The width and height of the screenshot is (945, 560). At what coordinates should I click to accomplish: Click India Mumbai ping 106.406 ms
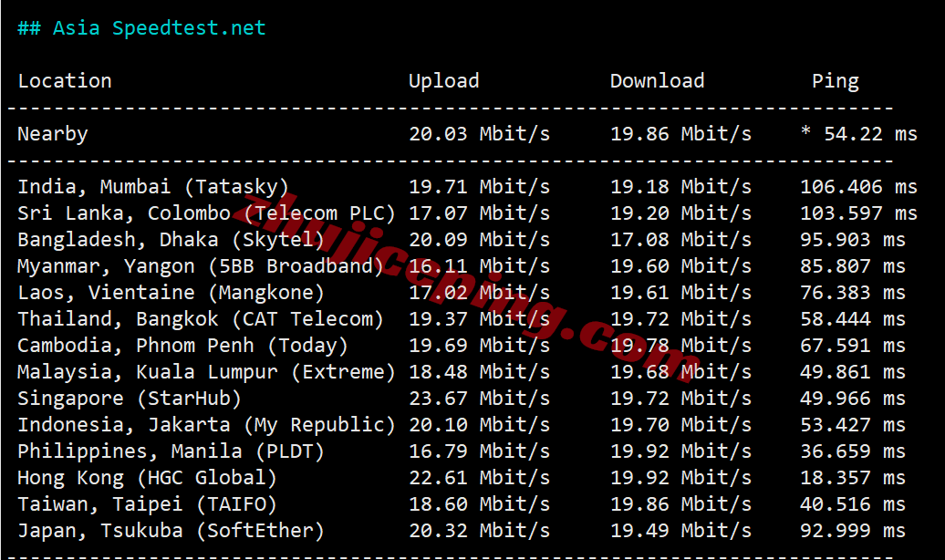(858, 187)
